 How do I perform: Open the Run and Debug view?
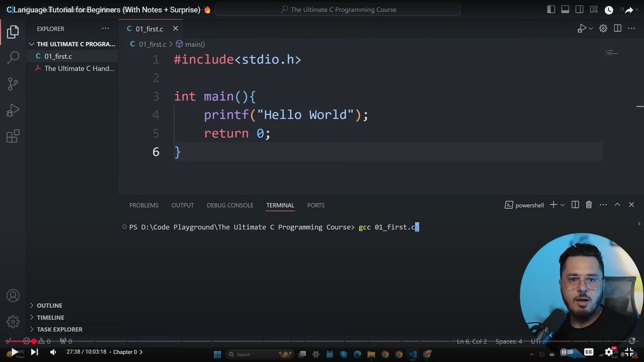tap(13, 110)
